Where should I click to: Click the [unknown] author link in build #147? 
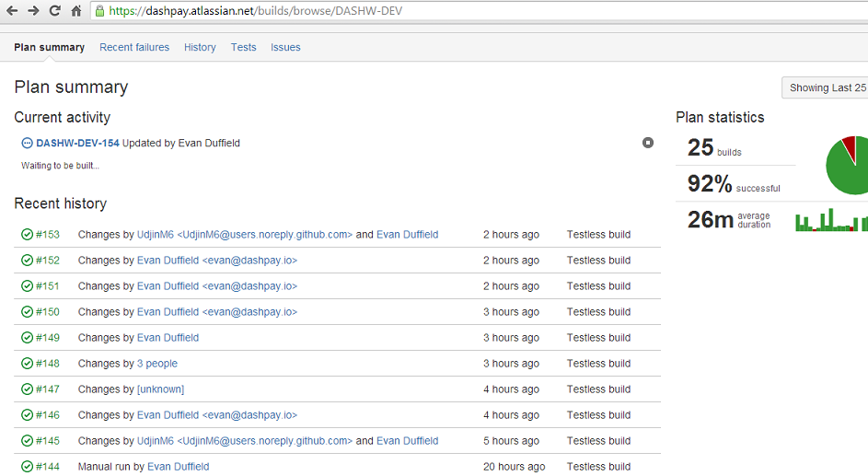(x=160, y=389)
